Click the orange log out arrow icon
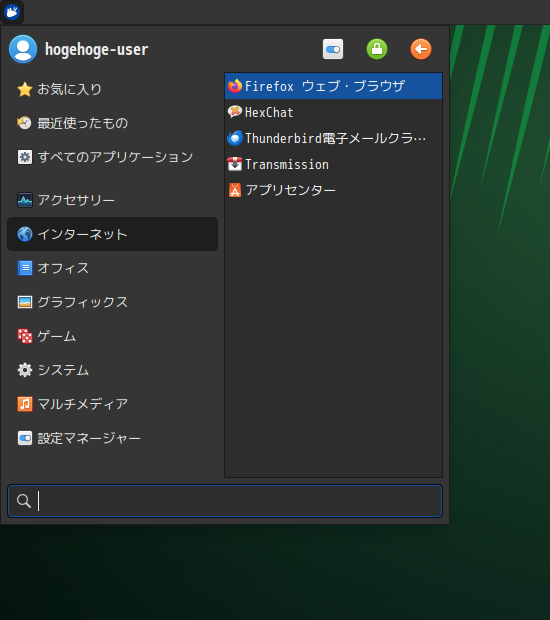The height and width of the screenshot is (620, 550). [421, 49]
